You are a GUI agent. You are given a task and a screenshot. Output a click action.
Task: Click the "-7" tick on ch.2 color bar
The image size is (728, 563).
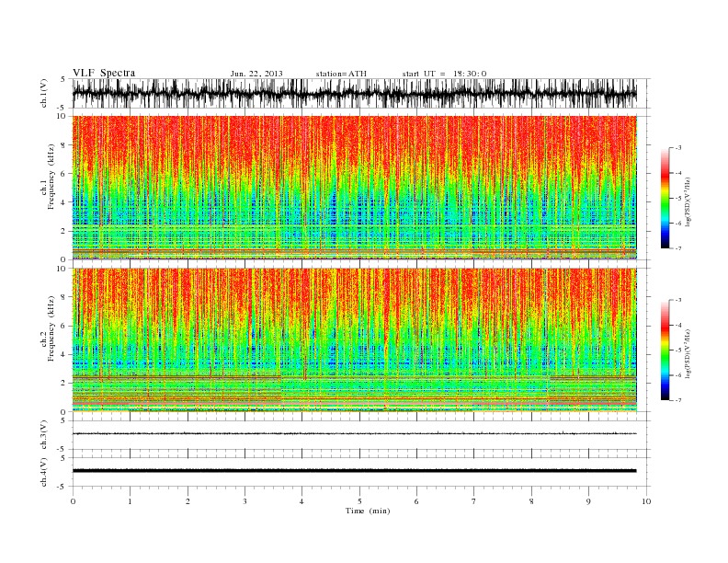point(678,400)
